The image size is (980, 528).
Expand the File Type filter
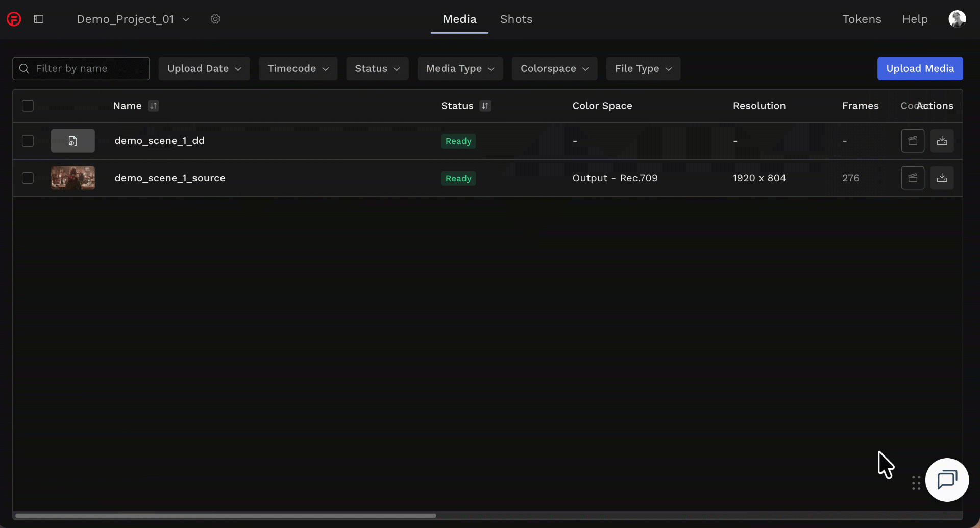coord(643,68)
